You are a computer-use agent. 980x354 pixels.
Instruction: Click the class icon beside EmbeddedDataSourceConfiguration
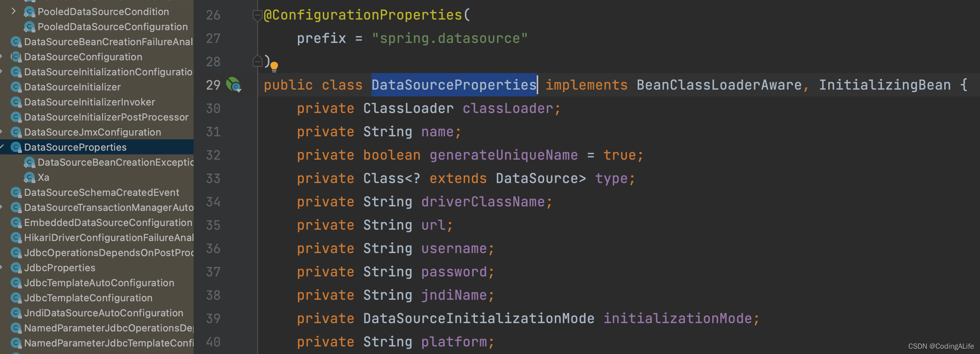(x=15, y=223)
